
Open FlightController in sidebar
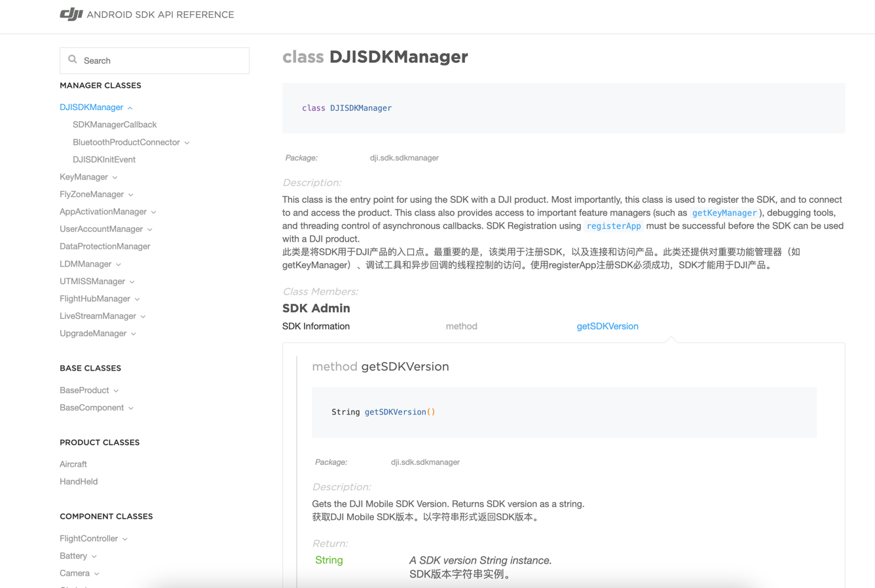[88, 538]
